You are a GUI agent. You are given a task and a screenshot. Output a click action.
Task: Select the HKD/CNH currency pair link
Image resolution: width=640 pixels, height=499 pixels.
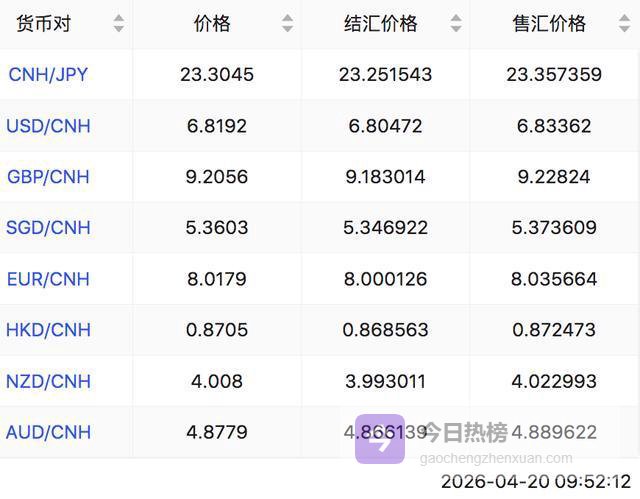click(48, 330)
